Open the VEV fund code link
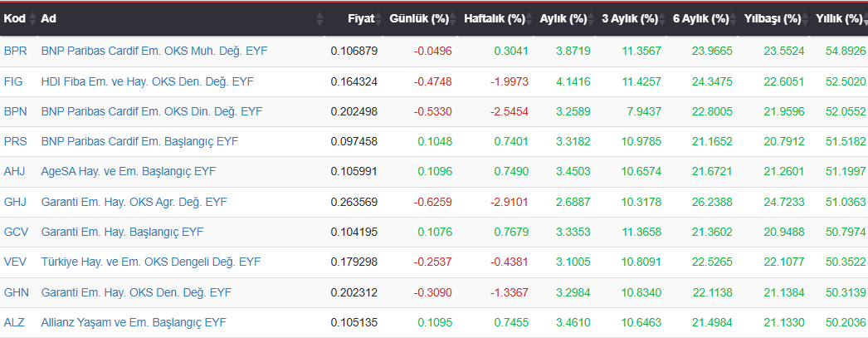This screenshot has height=338, width=868. pos(15,262)
